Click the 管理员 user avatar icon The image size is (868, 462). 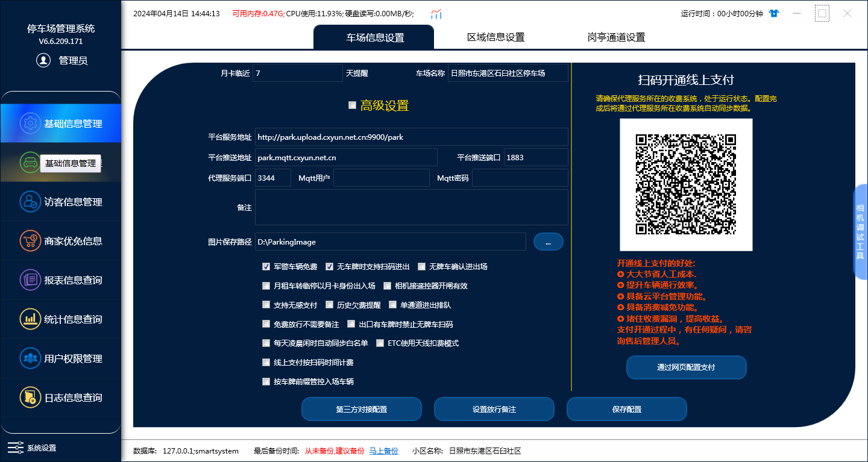[43, 60]
